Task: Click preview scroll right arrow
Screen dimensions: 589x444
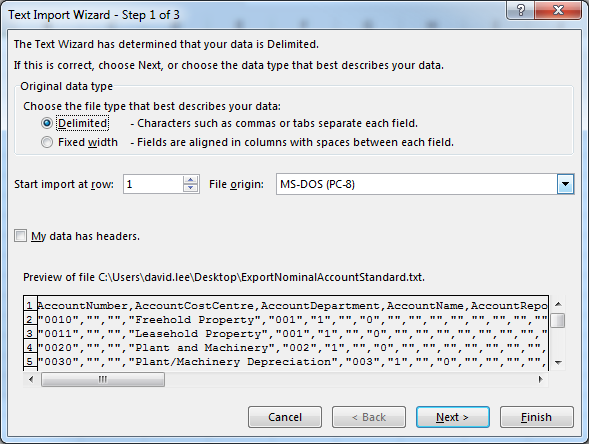Action: pyautogui.click(x=541, y=380)
